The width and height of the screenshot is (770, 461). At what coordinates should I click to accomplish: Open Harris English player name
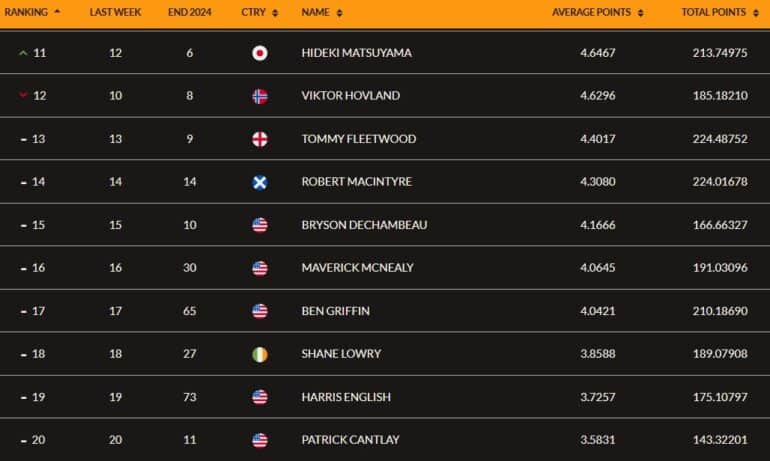346,397
